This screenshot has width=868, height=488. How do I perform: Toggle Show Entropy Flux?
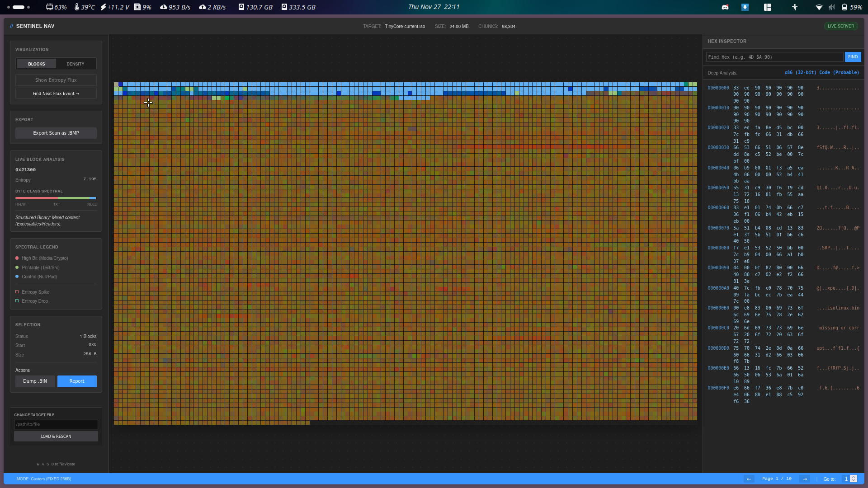pos(56,80)
